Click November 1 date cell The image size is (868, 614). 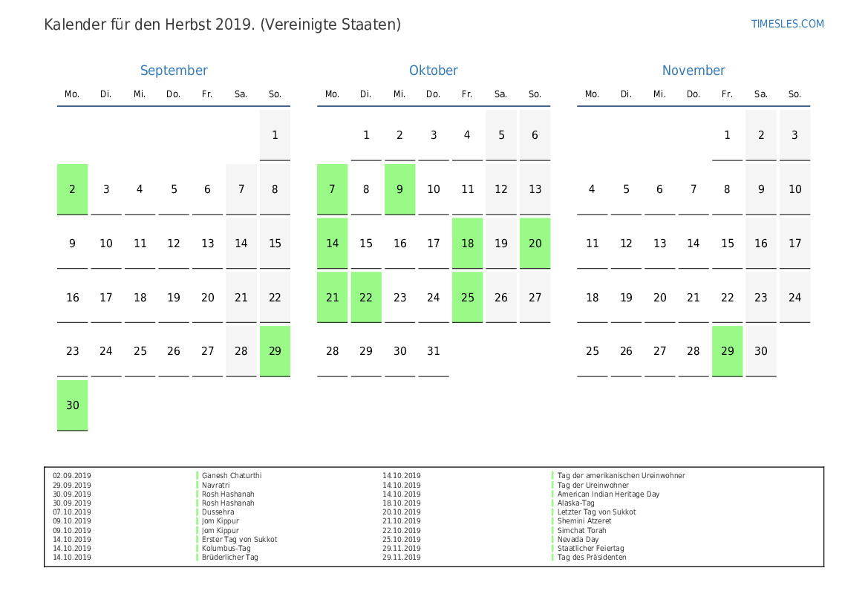pos(727,135)
